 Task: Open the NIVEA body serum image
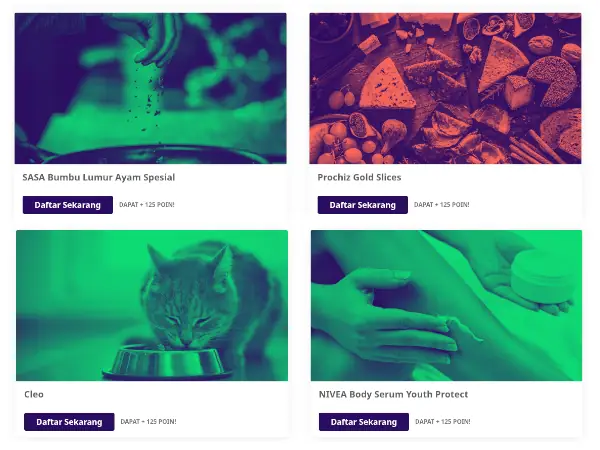pyautogui.click(x=447, y=305)
